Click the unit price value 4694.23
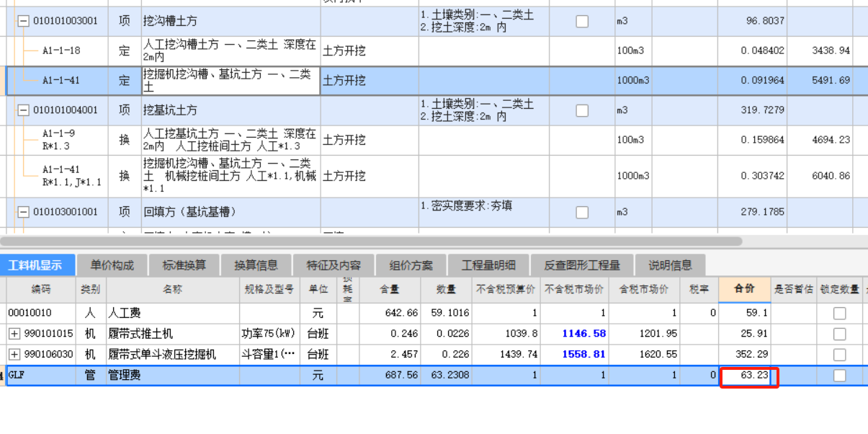 (x=831, y=140)
